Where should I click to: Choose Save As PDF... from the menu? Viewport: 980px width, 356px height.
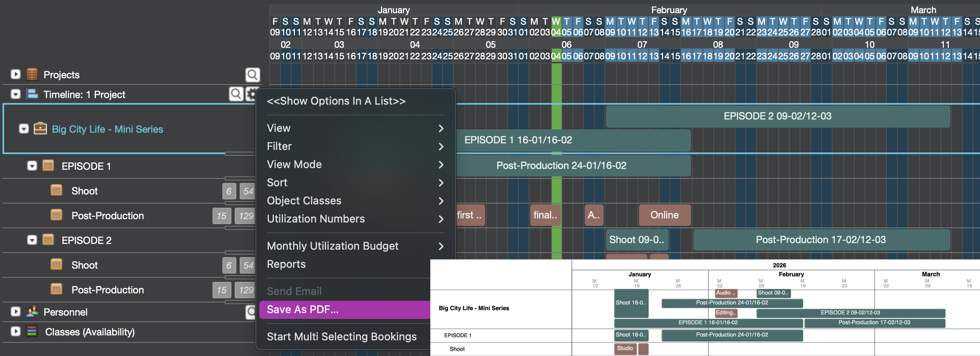[303, 309]
